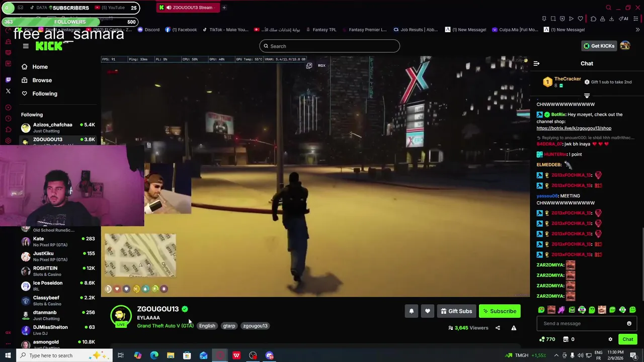Click the green Chat send button
The width and height of the screenshot is (644, 362).
point(627,339)
